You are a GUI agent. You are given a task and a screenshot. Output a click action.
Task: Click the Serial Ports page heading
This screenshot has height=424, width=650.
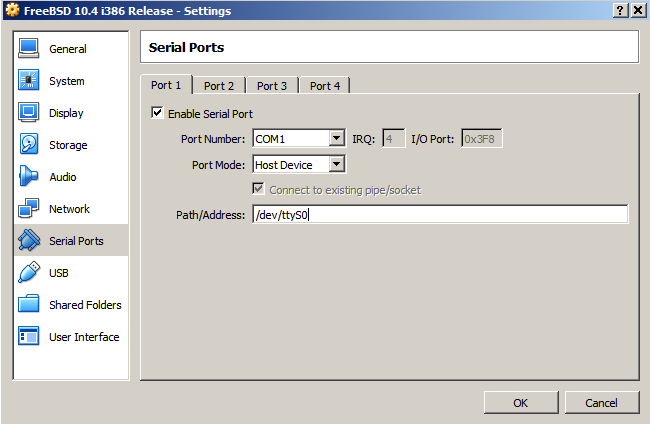pyautogui.click(x=186, y=47)
